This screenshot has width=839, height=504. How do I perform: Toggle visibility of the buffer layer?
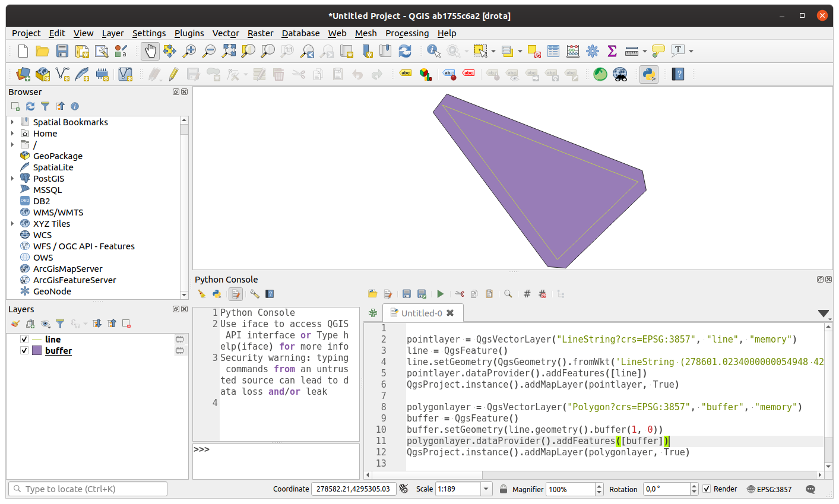point(24,350)
